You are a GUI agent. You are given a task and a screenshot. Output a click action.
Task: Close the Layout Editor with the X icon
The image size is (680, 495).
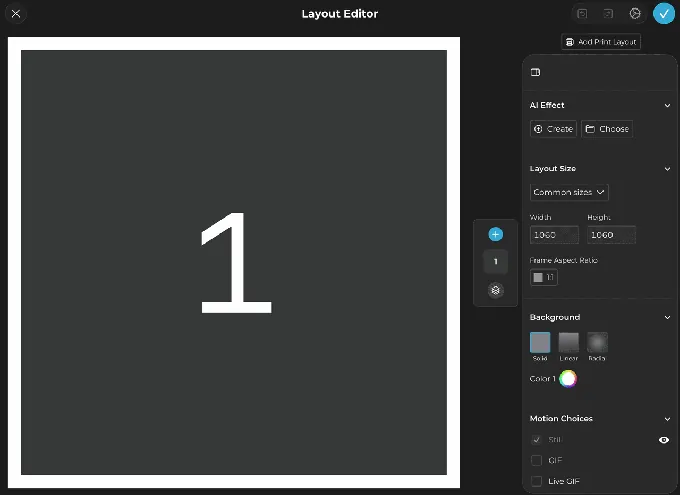16,14
